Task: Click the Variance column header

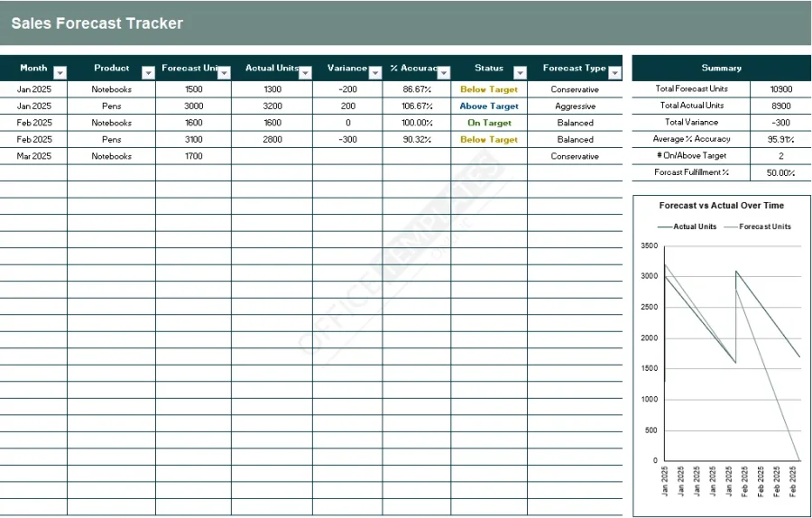Action: tap(347, 68)
